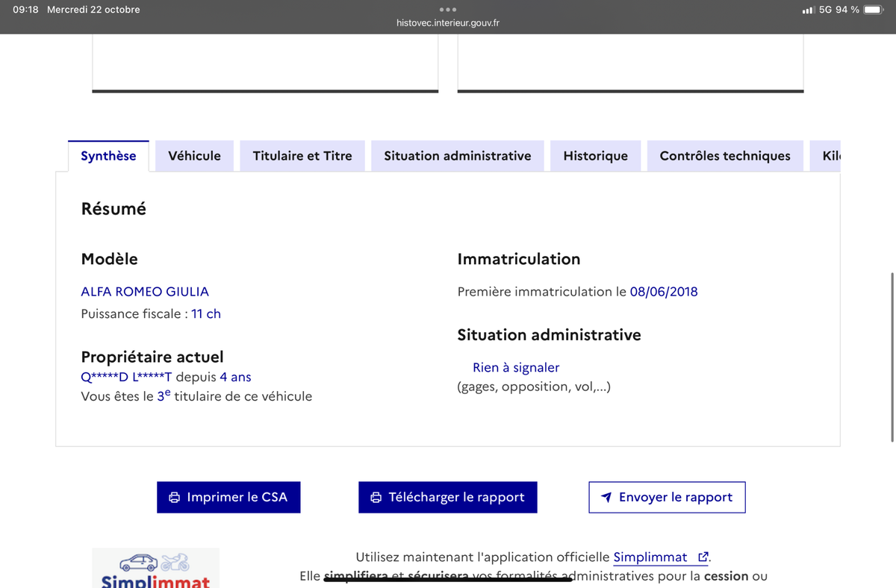Screen dimensions: 896x588
Task: Click the Envoyer le rapport button
Action: (x=667, y=497)
